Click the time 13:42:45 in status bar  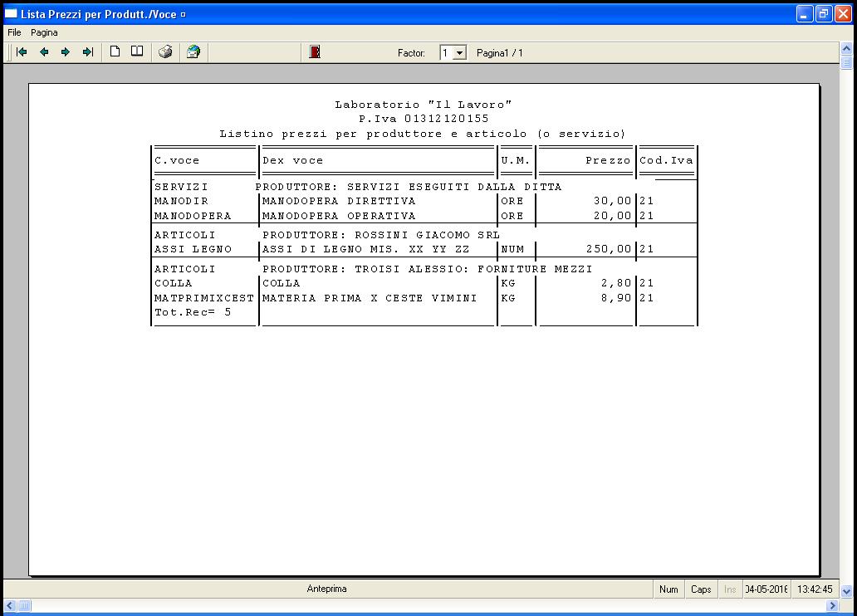pos(815,589)
